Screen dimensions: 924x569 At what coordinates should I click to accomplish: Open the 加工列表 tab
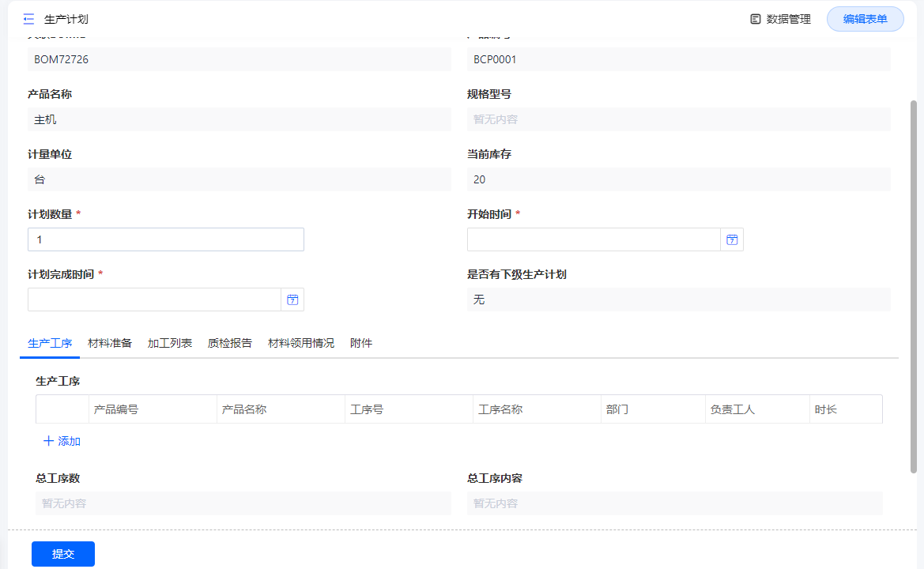(170, 344)
